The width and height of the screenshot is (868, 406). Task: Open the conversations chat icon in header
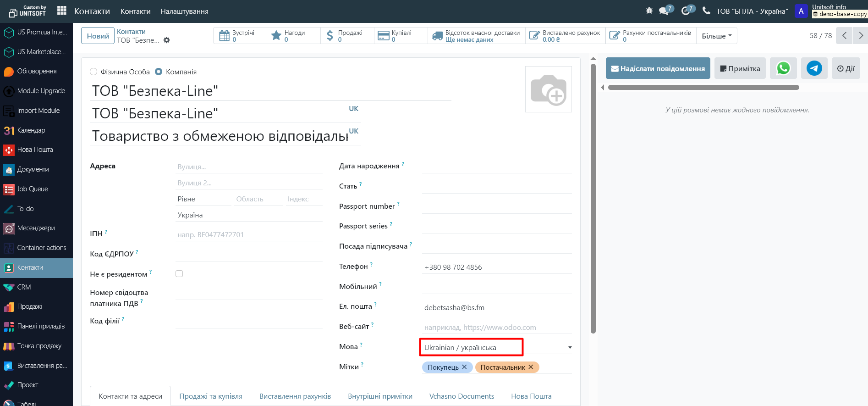664,11
